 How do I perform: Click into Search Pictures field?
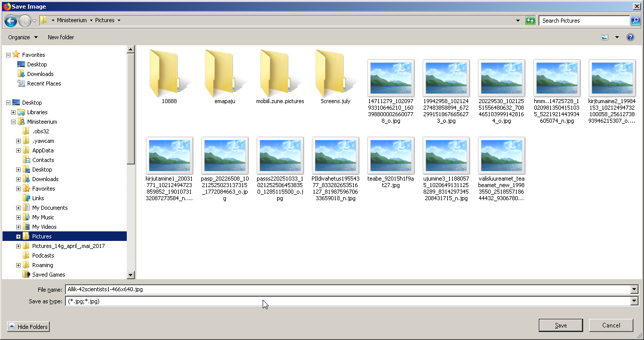584,21
